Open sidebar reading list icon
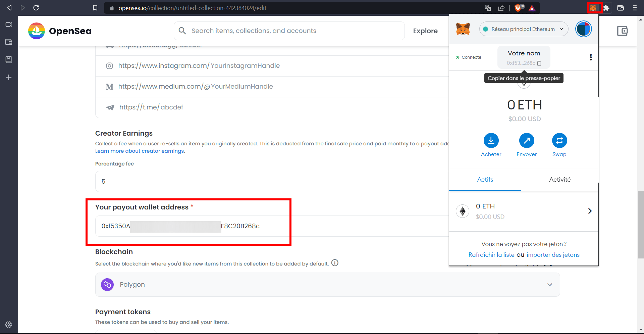Viewport: 644px width, 334px height. point(9,59)
